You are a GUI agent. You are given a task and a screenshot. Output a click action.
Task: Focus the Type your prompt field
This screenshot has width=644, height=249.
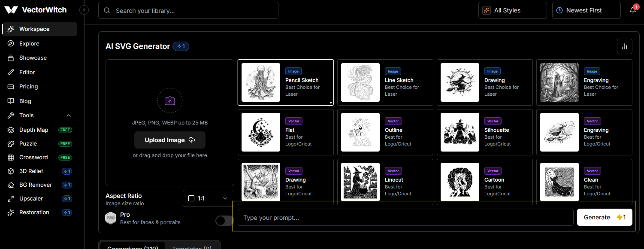(405, 217)
